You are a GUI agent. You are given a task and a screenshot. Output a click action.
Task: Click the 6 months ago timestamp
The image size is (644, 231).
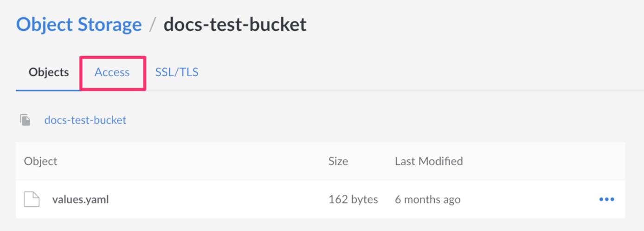pyautogui.click(x=427, y=200)
